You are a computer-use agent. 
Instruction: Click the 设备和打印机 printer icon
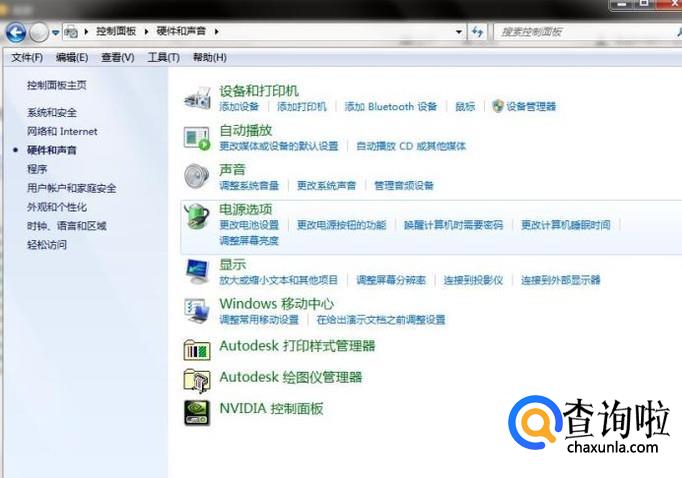pyautogui.click(x=197, y=97)
